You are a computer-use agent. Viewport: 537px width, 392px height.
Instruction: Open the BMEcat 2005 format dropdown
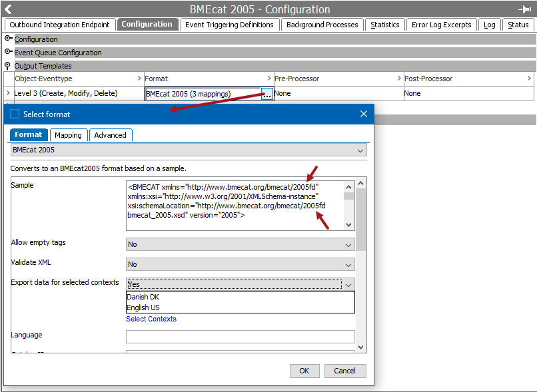189,150
